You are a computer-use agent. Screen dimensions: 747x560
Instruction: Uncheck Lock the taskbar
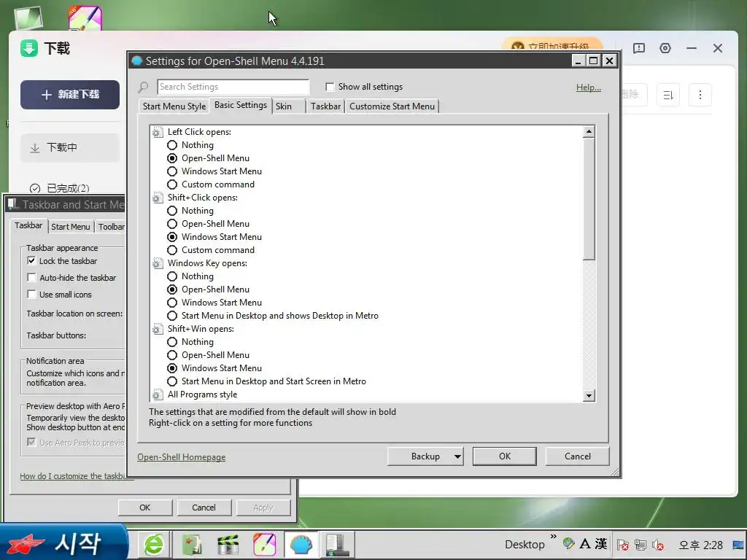pyautogui.click(x=31, y=261)
